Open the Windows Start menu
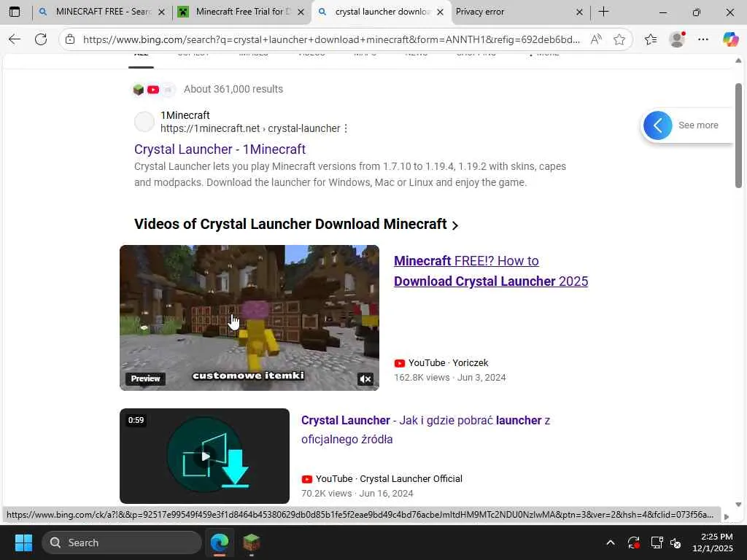Screen dimensions: 747x560 (x=23, y=542)
